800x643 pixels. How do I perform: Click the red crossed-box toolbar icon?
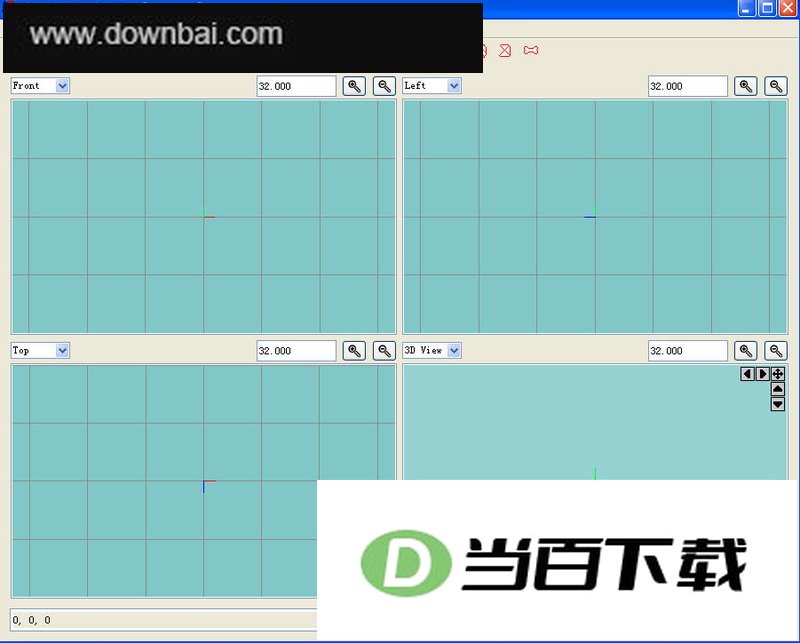pyautogui.click(x=505, y=50)
